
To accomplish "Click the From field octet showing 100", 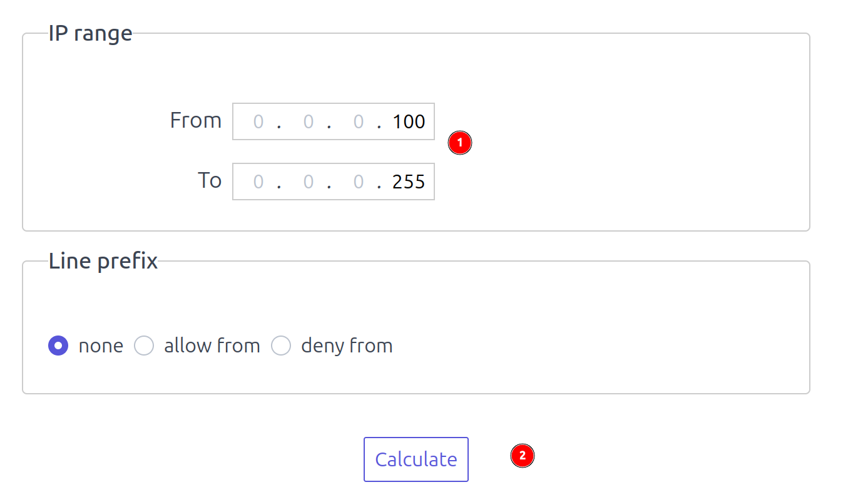I will pyautogui.click(x=409, y=121).
